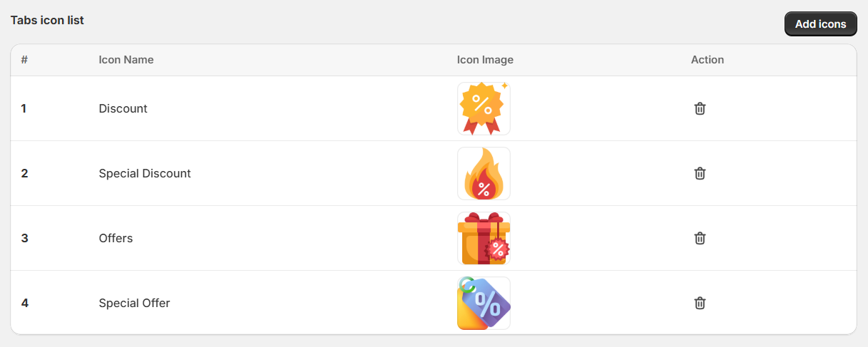This screenshot has height=347, width=868.
Task: Open the gift box Offers image
Action: tap(484, 238)
